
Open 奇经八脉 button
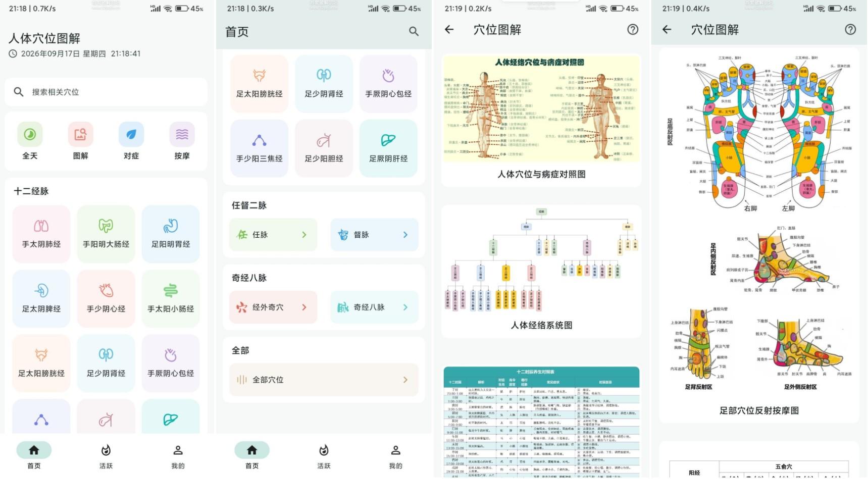click(374, 307)
